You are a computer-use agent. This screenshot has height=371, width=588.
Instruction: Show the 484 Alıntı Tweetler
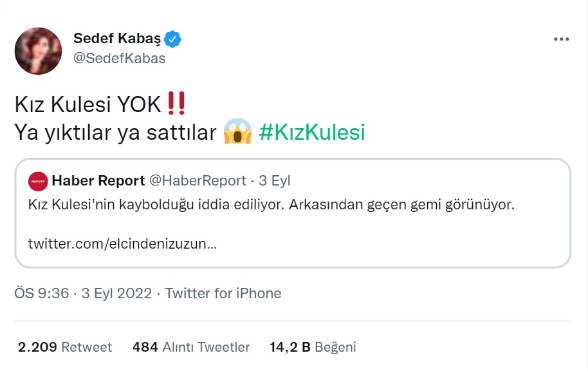click(191, 347)
